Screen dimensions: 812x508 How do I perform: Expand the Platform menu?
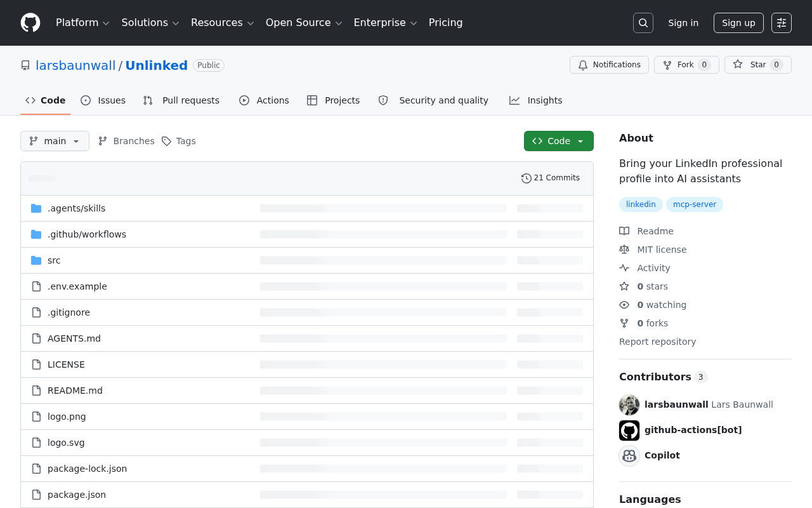(x=82, y=23)
